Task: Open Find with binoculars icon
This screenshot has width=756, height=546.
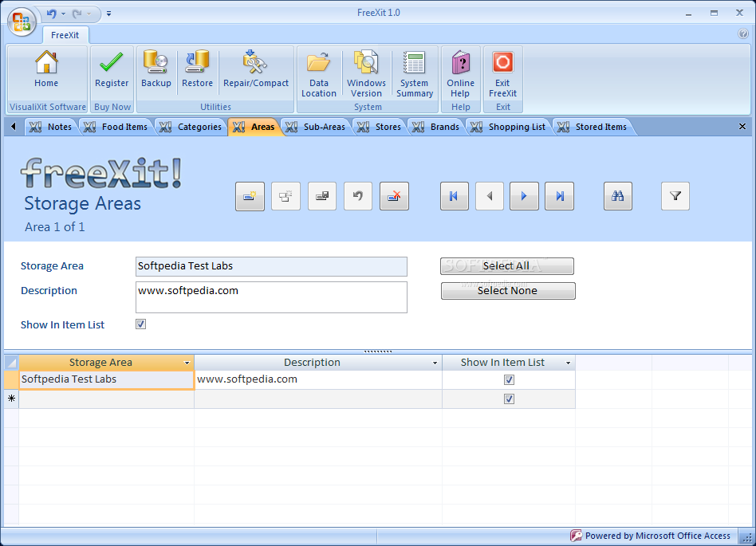Action: point(617,196)
